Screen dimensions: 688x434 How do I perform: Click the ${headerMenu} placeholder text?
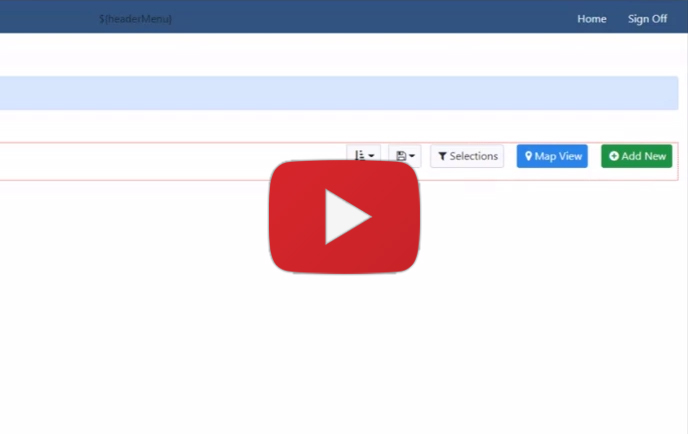pyautogui.click(x=135, y=19)
